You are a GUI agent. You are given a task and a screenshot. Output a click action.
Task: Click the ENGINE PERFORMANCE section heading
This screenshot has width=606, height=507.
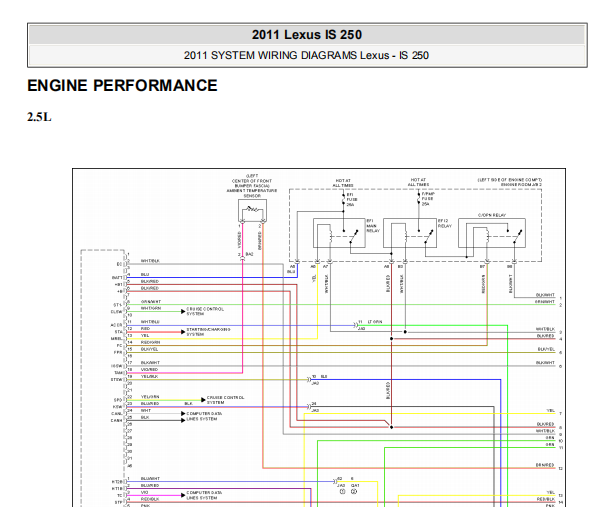click(122, 85)
